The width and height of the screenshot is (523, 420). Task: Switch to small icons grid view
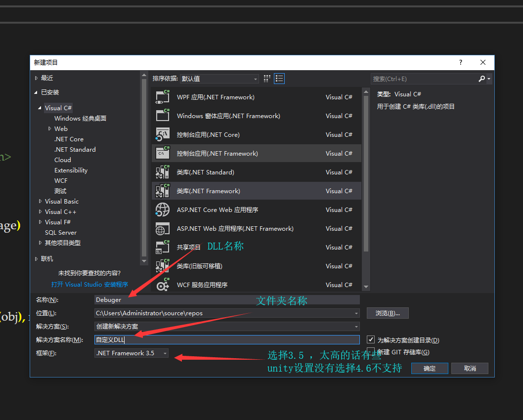pos(267,79)
